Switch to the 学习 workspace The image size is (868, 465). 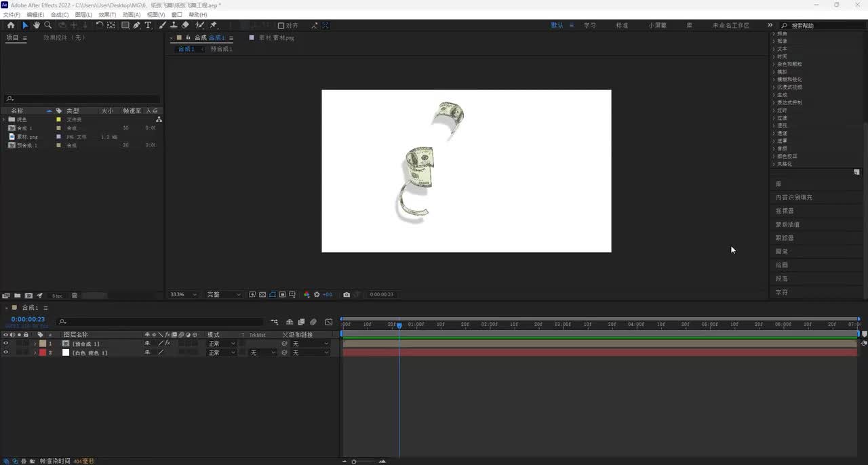pyautogui.click(x=590, y=25)
